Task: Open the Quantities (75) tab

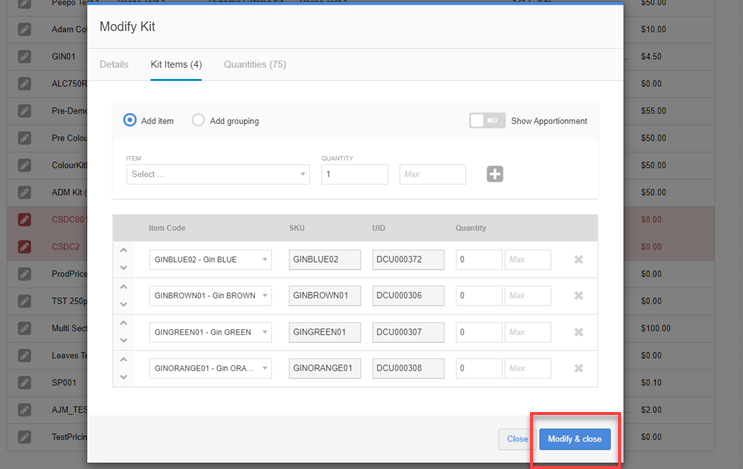Action: click(255, 64)
